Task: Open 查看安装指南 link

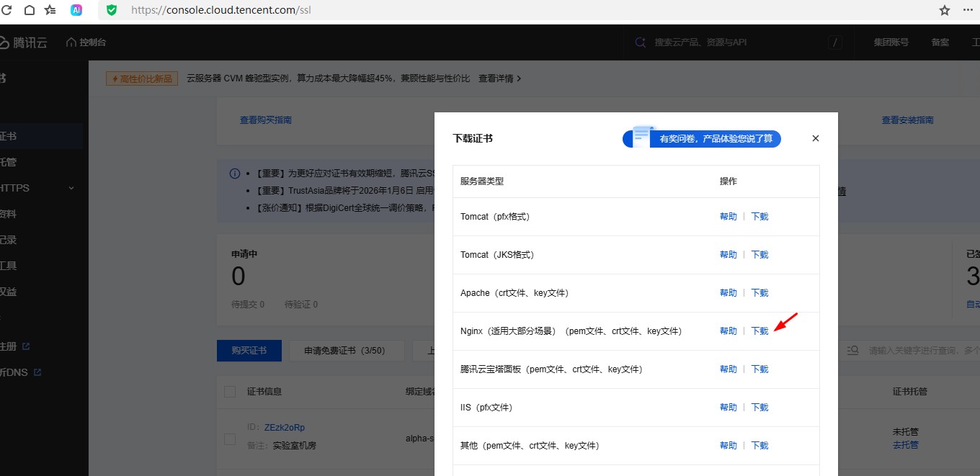Action: (x=907, y=120)
